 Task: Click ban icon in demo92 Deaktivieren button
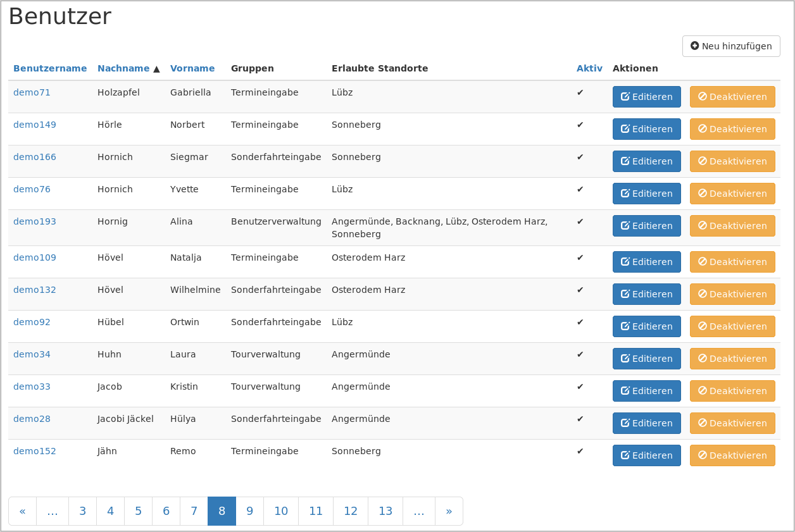pos(702,326)
